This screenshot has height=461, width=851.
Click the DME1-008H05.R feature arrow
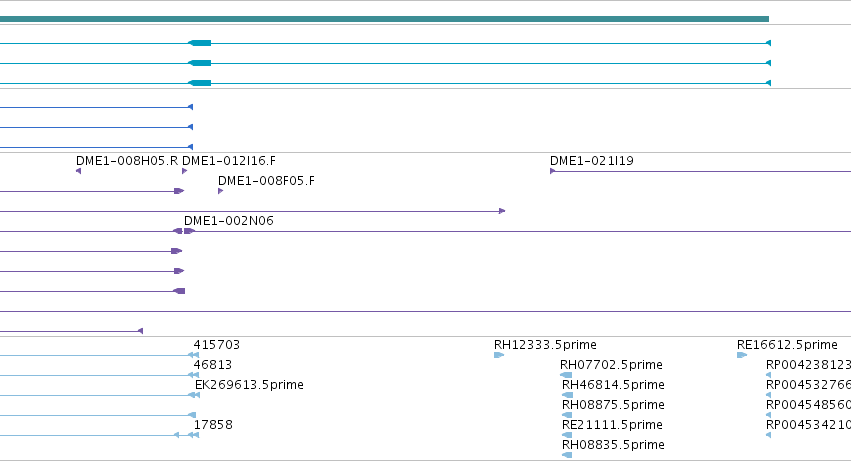tap(78, 171)
